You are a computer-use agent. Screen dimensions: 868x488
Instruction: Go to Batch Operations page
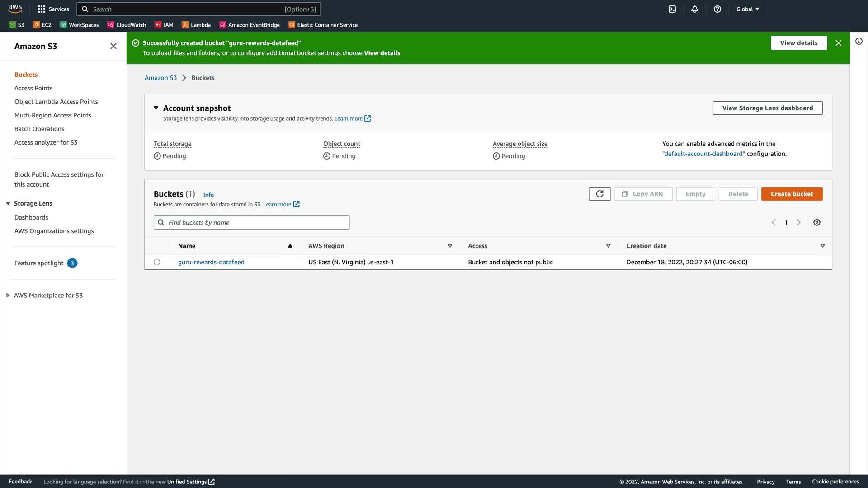(x=39, y=129)
